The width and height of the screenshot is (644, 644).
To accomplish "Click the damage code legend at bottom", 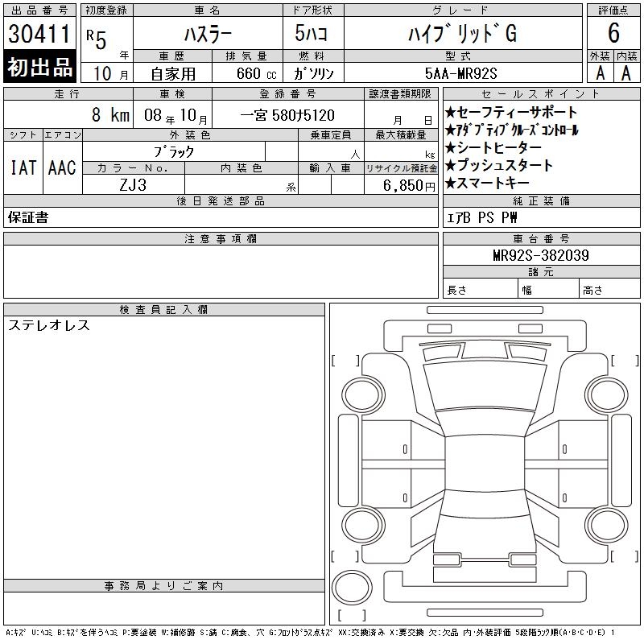I will [311, 633].
